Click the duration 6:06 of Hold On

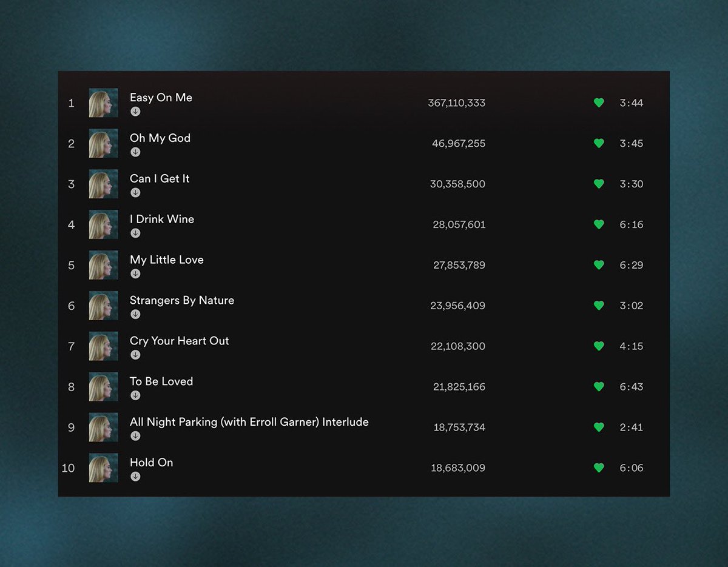(632, 468)
